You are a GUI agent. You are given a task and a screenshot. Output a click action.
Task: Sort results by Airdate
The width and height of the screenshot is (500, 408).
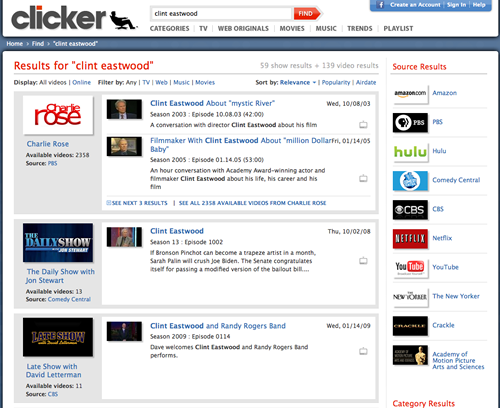click(366, 82)
